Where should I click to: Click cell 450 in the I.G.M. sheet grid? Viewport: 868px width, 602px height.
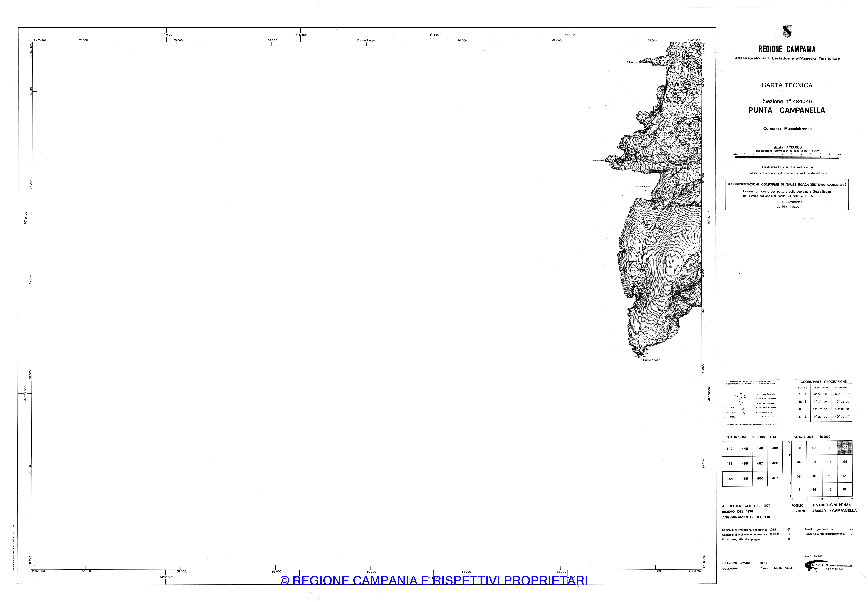pos(775,449)
